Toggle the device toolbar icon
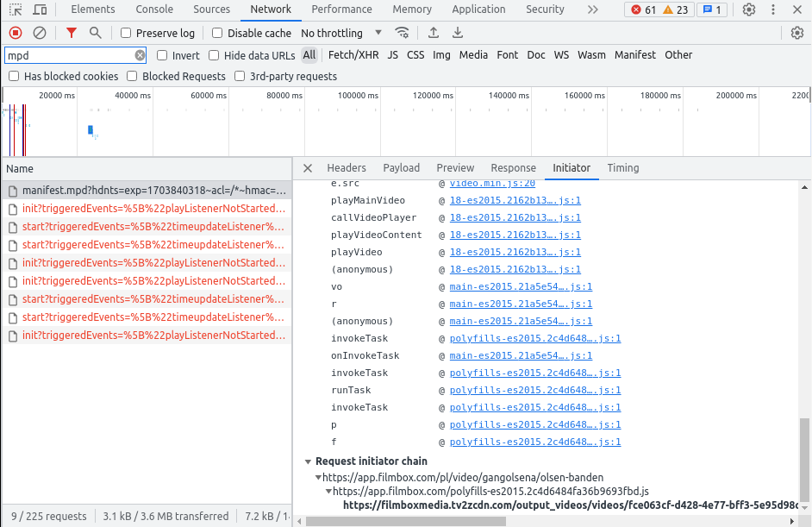 pos(40,9)
